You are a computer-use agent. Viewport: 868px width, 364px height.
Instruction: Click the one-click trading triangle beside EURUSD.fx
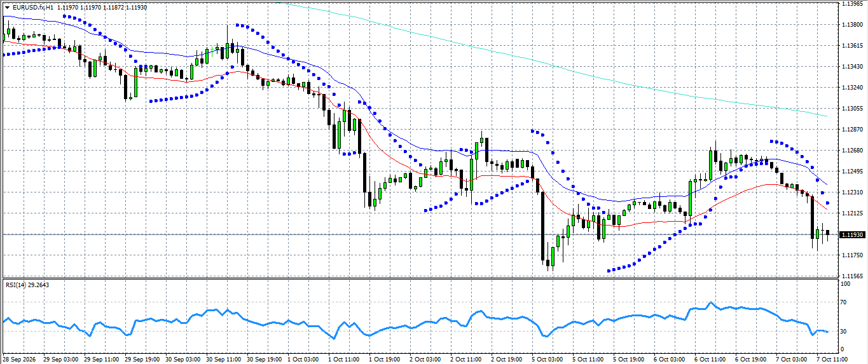[x=7, y=7]
